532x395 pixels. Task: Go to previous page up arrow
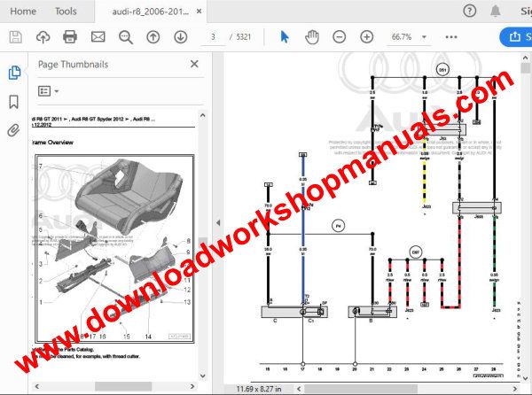[x=153, y=37]
